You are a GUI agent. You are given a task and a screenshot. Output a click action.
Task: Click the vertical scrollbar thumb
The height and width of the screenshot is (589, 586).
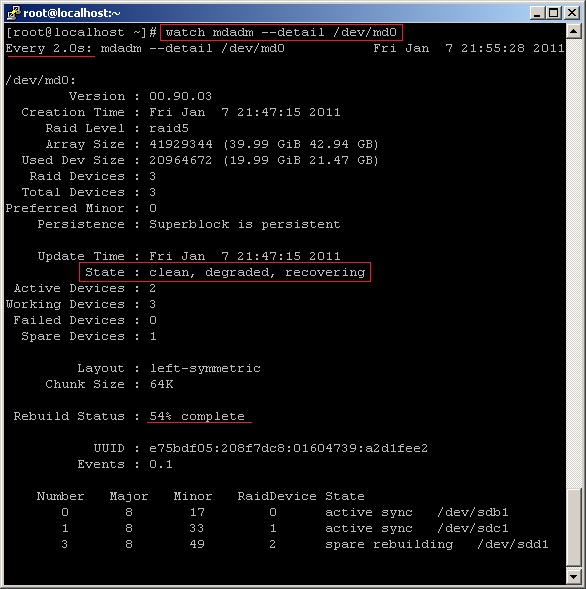click(x=574, y=528)
